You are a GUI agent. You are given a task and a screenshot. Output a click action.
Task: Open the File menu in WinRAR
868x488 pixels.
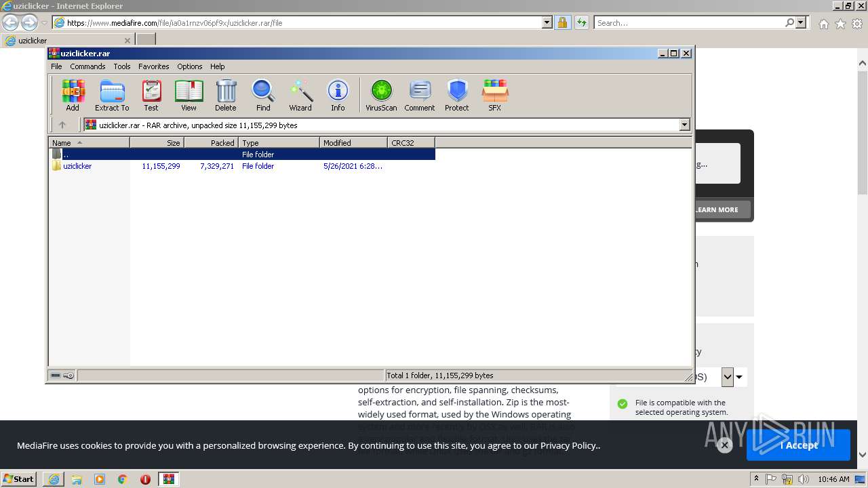(56, 66)
